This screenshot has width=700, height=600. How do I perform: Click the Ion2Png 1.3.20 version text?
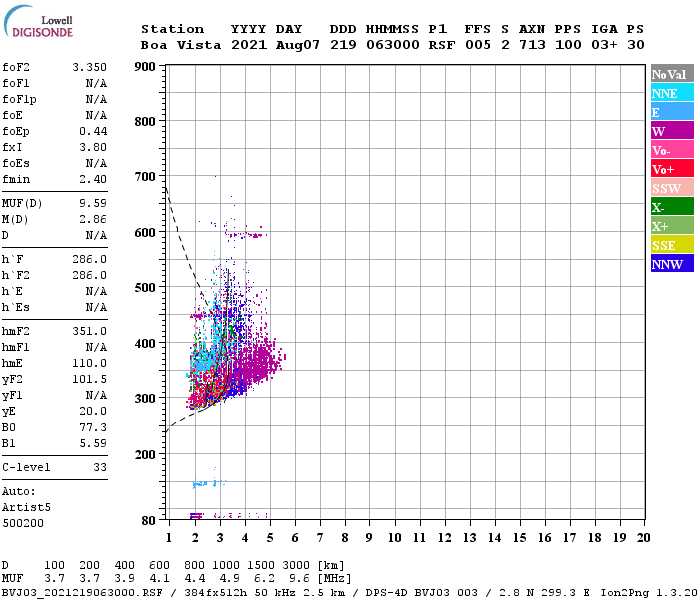[x=648, y=593]
